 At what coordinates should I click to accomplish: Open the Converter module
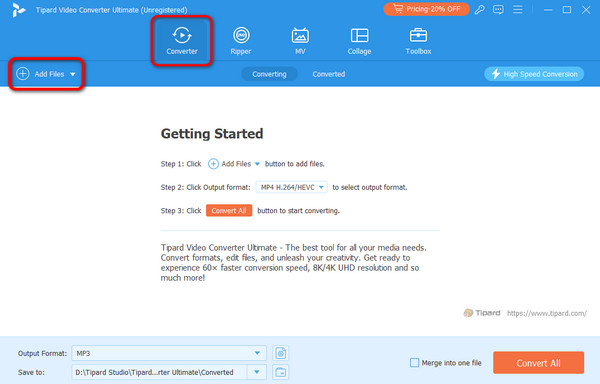182,41
